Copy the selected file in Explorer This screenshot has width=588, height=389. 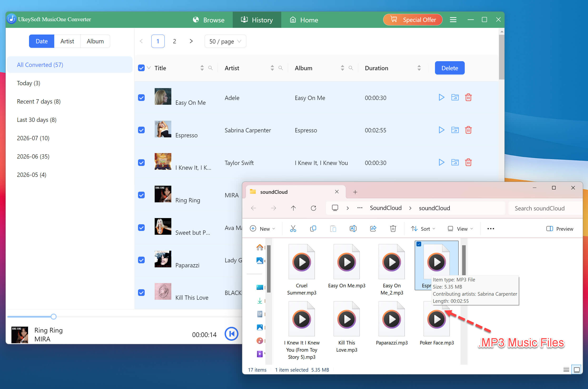[313, 229]
